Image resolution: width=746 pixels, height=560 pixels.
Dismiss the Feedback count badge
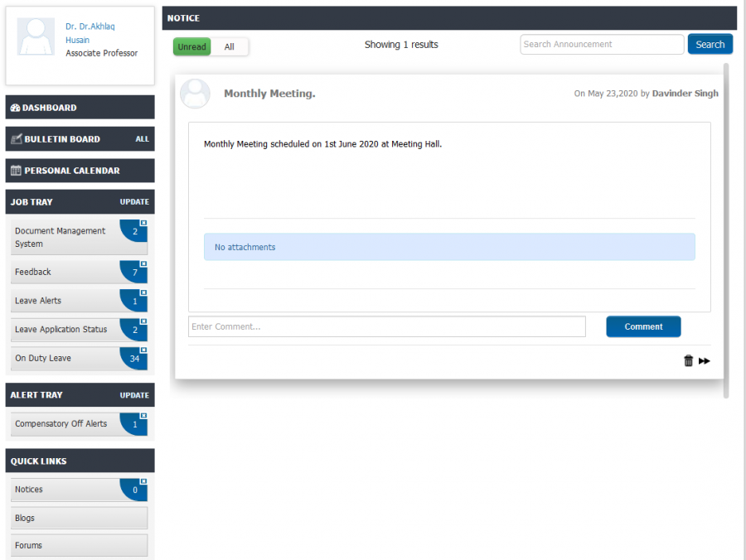[143, 263]
